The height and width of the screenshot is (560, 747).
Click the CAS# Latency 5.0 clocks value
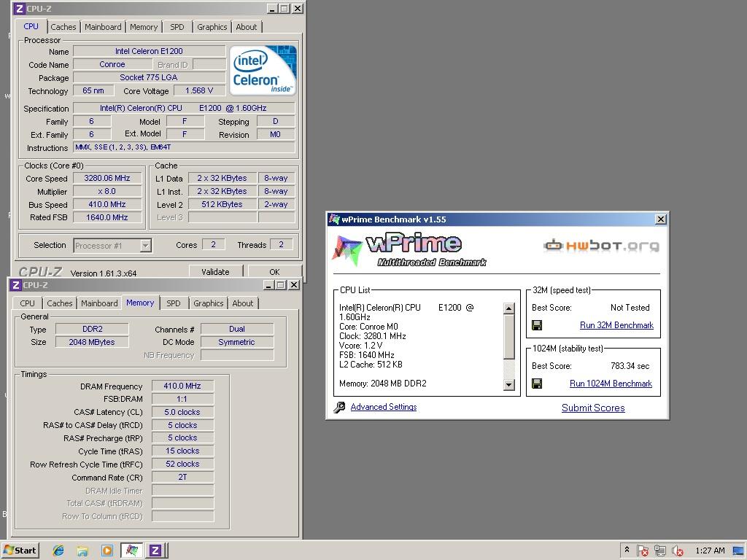pos(182,412)
